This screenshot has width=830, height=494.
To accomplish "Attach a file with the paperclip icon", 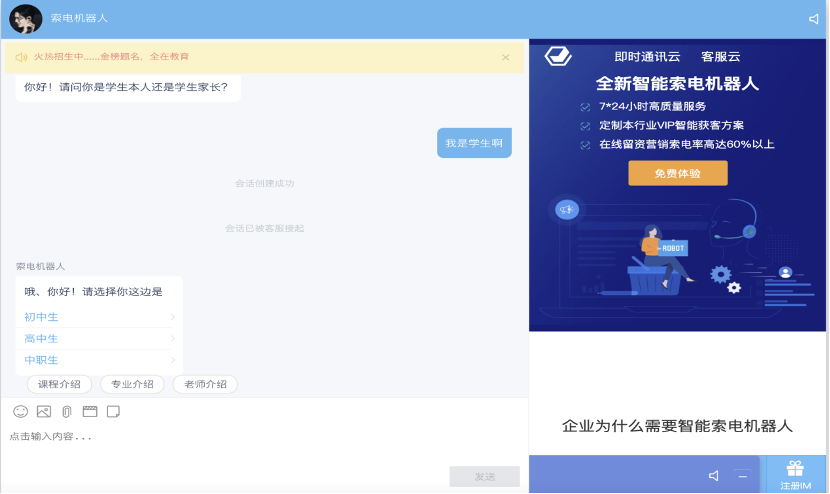I will [x=67, y=411].
